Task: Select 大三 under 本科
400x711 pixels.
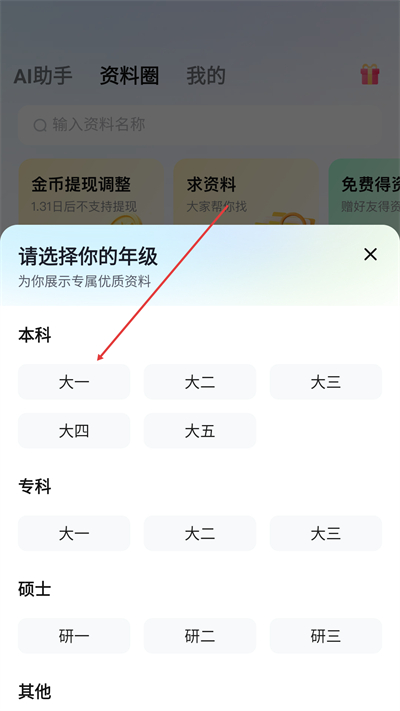Action: (326, 382)
